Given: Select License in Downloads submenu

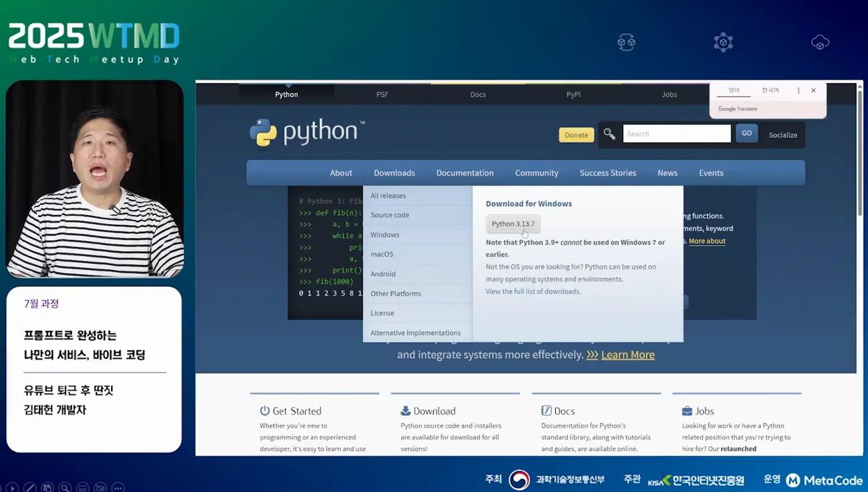Looking at the screenshot, I should (x=417, y=313).
